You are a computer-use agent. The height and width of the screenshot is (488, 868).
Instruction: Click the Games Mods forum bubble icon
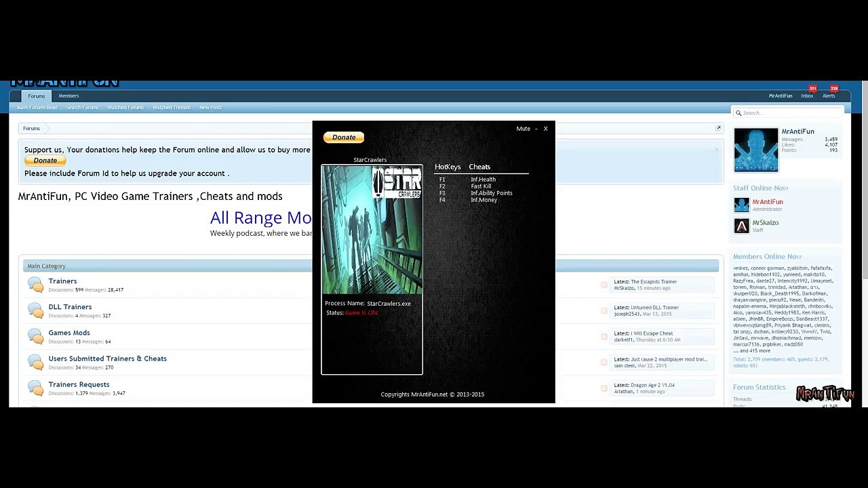(35, 336)
